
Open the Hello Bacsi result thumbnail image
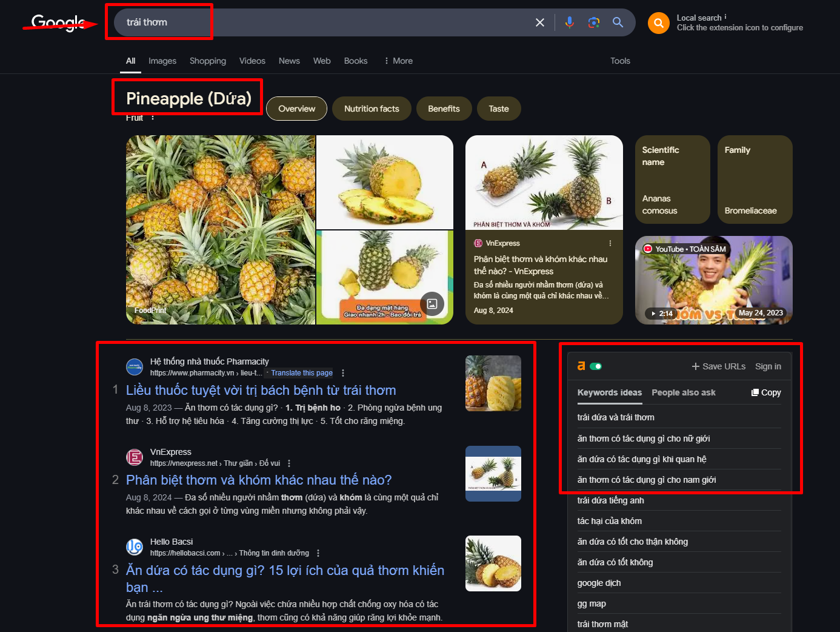[493, 563]
